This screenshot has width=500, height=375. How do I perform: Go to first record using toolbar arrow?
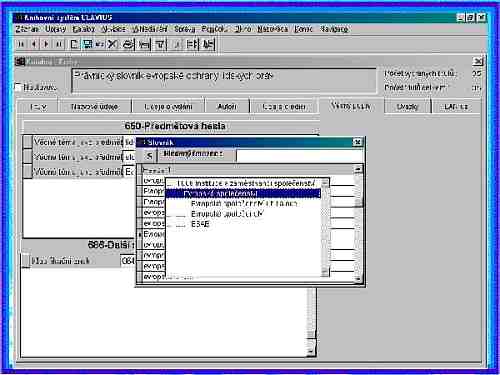[21, 44]
